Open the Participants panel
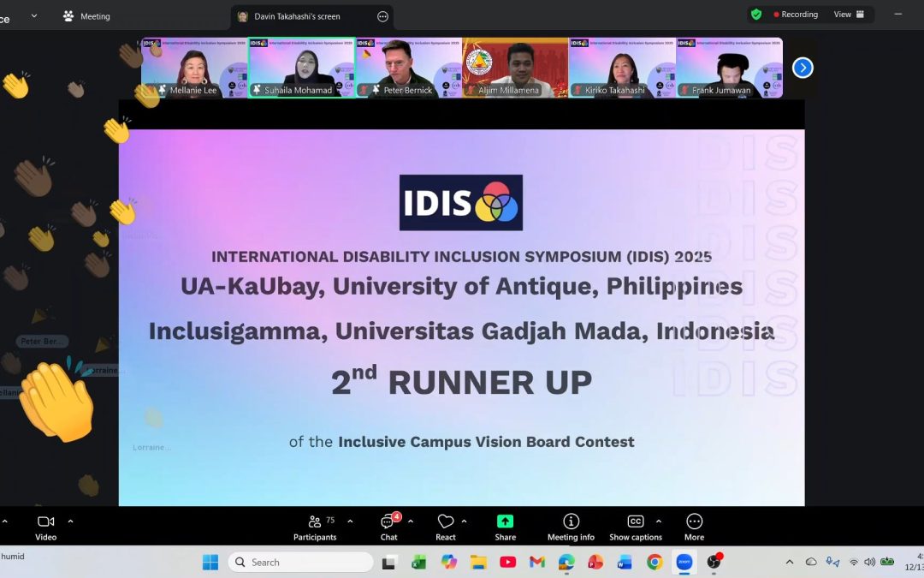This screenshot has height=578, width=924. pyautogui.click(x=315, y=525)
